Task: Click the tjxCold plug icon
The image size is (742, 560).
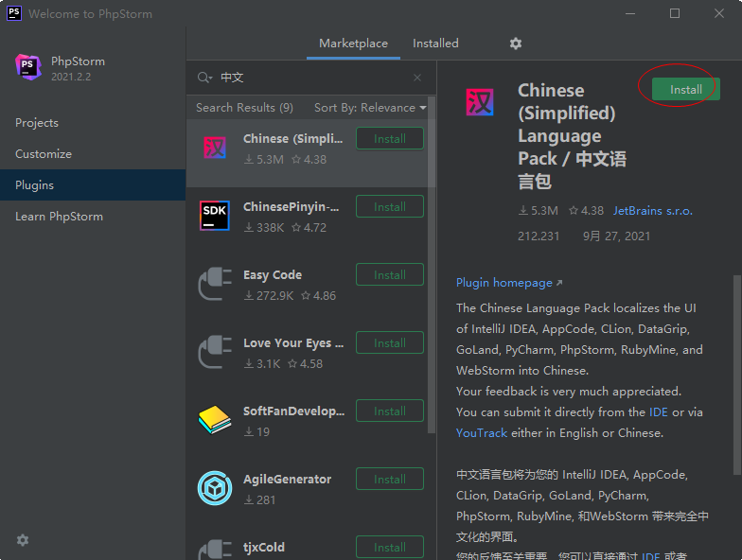Action: (215, 551)
